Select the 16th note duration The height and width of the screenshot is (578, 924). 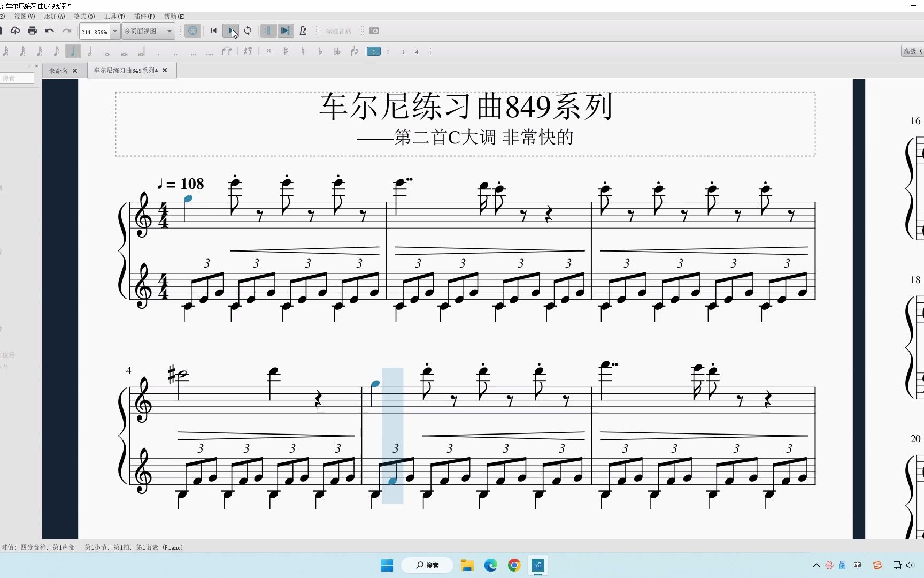pos(39,51)
